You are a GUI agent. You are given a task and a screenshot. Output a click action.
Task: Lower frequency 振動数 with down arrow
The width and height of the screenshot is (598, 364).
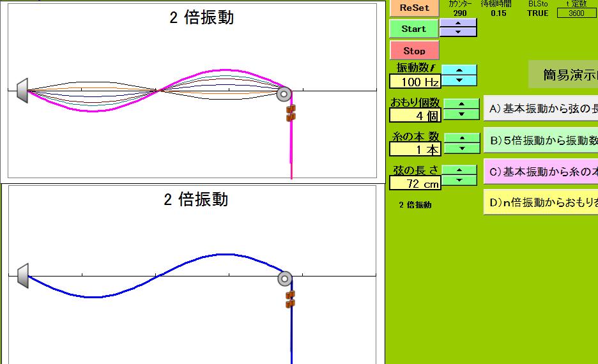tap(459, 80)
